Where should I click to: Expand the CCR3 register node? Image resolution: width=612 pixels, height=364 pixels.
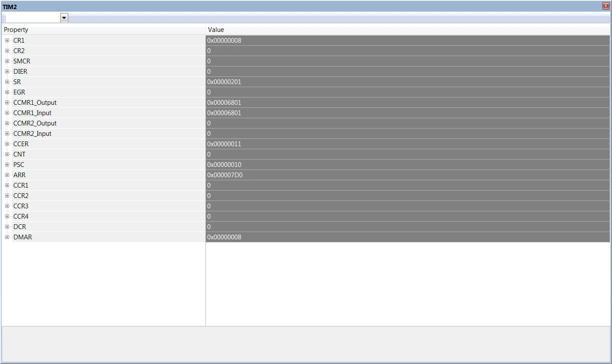coord(7,206)
